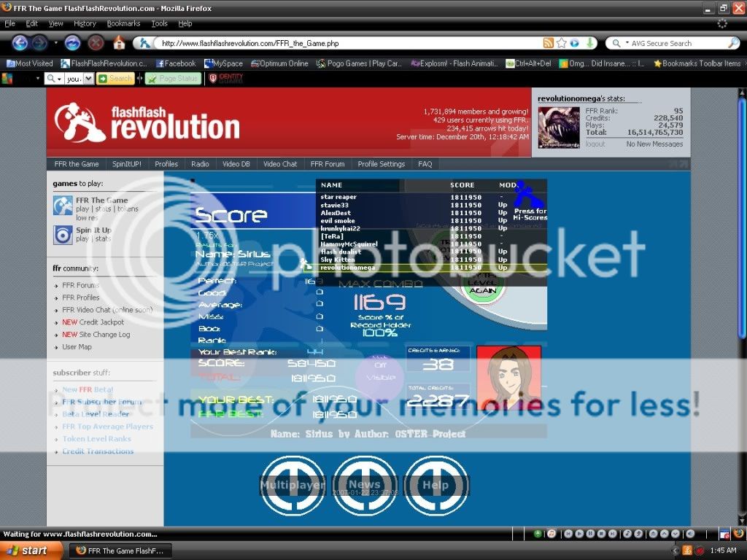Show hidden system tray icons arrow
Screen dimensions: 747x560
click(674, 551)
